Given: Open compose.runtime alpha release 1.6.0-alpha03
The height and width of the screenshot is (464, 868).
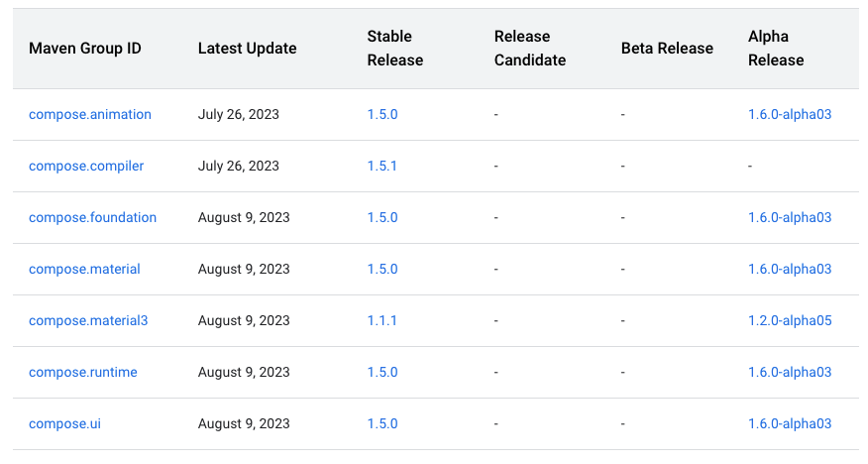Looking at the screenshot, I should pyautogui.click(x=790, y=372).
